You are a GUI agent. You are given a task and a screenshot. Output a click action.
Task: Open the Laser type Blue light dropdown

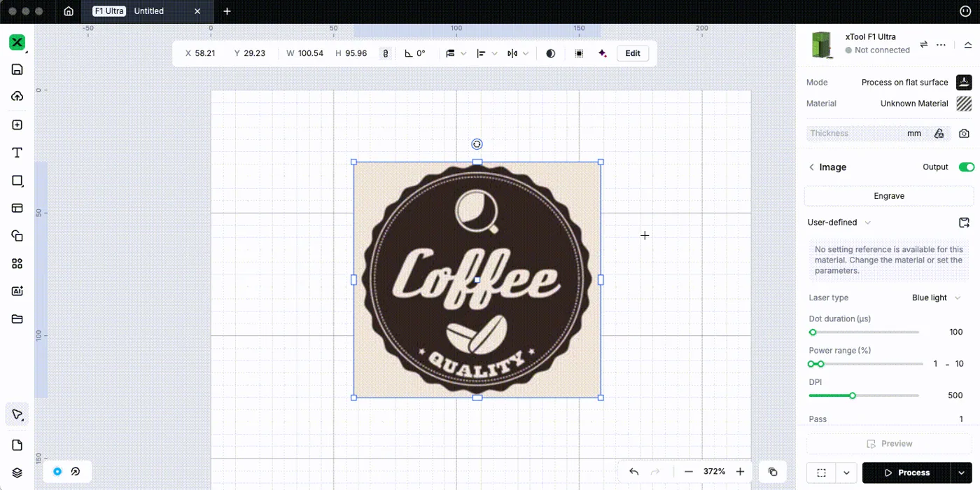[x=937, y=297]
